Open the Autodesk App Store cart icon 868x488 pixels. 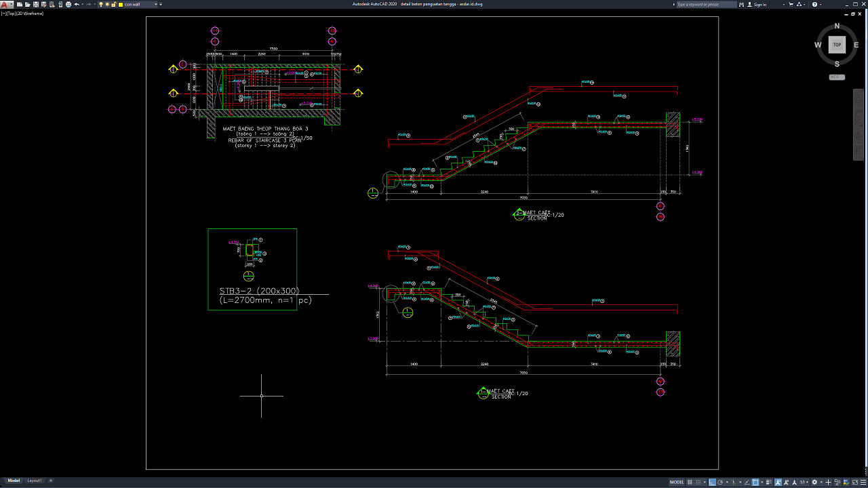791,4
